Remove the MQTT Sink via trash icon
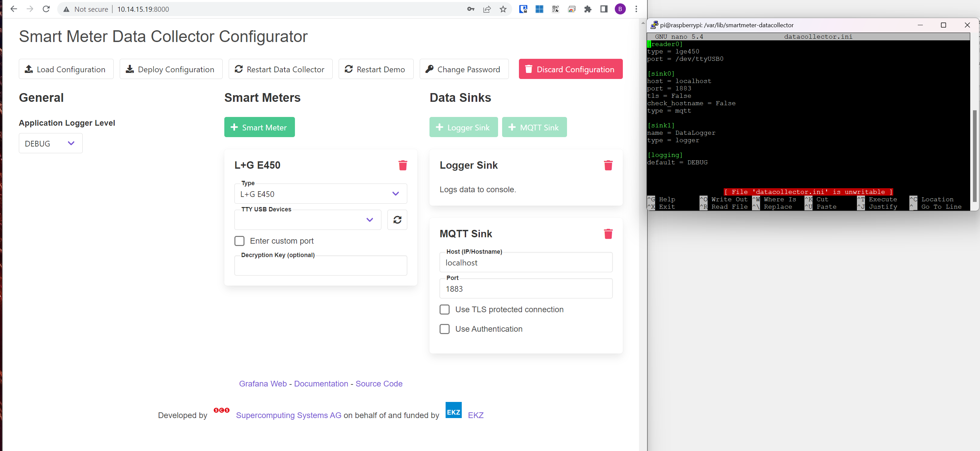The image size is (980, 451). coord(608,234)
